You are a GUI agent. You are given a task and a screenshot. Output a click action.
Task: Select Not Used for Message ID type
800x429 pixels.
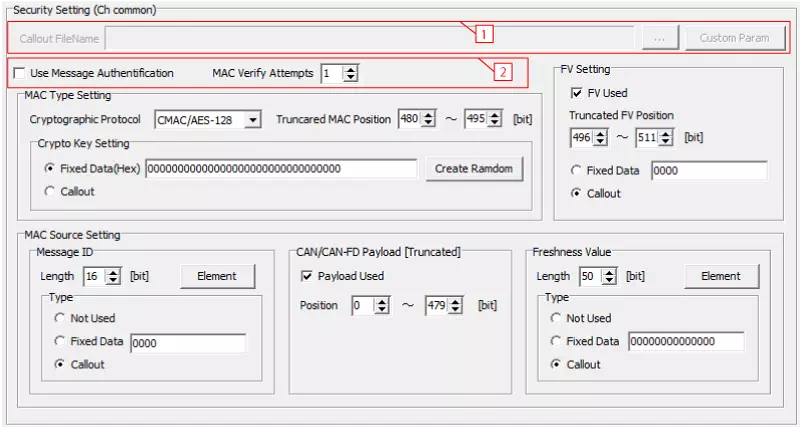(60, 318)
